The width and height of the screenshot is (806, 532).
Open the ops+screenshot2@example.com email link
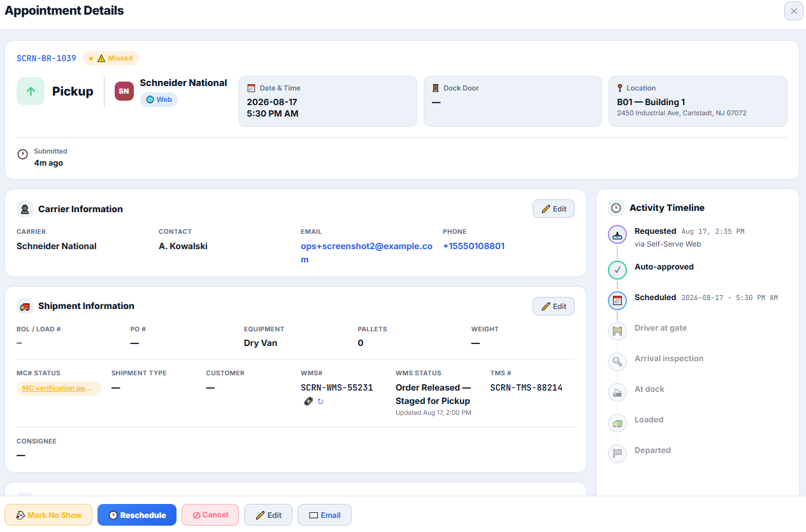point(366,253)
